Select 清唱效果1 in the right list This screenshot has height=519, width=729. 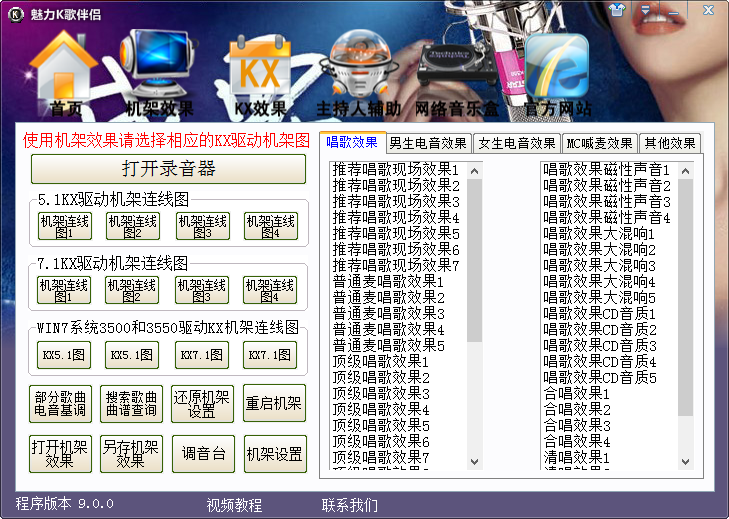coord(577,457)
